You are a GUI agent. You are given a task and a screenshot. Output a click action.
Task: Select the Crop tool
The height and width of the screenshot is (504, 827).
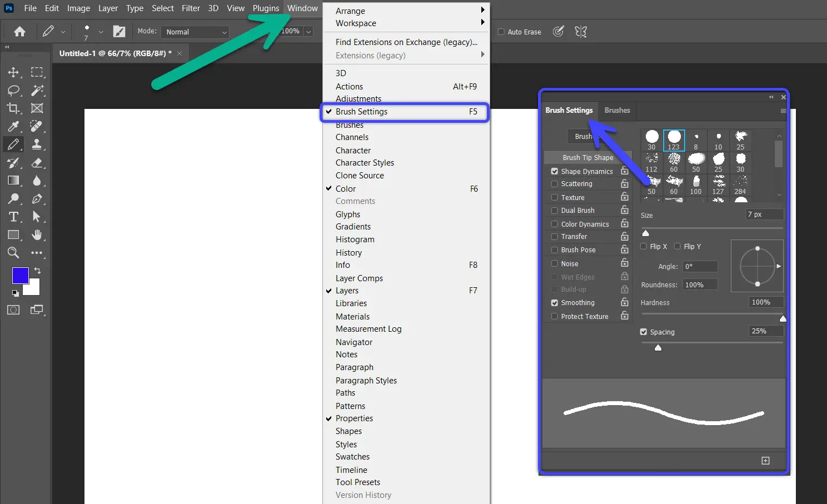tap(13, 108)
